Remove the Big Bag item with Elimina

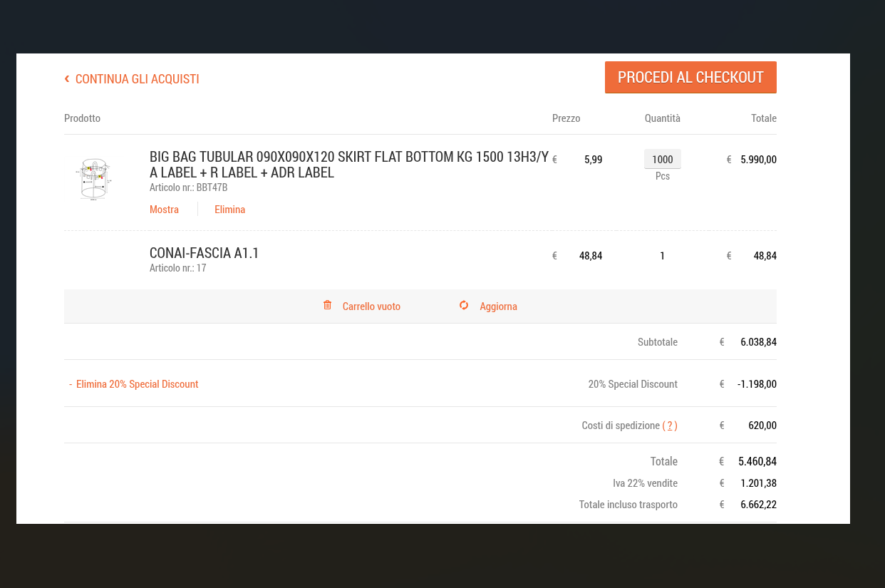(229, 210)
